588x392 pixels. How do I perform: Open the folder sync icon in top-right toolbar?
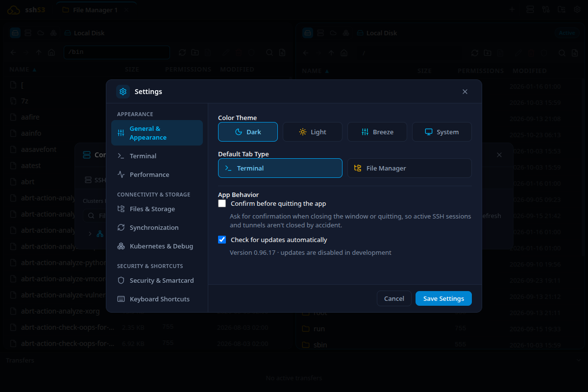click(562, 9)
